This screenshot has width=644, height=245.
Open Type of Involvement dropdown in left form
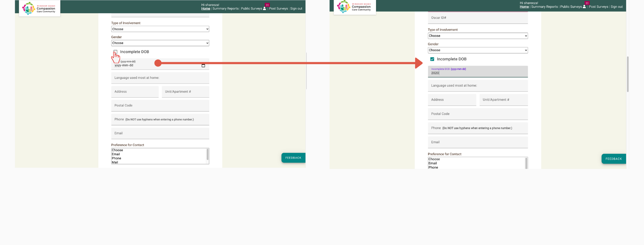[x=160, y=29]
